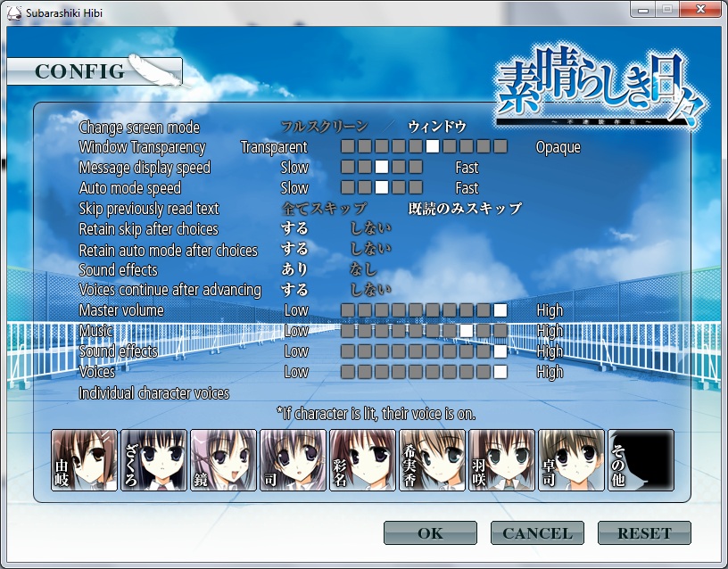Click the 'Skip previously read text' label
Screen dimensions: 728x569
(149, 209)
